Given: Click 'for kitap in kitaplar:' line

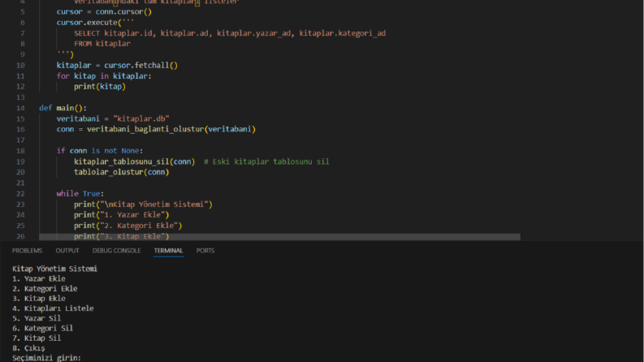Looking at the screenshot, I should (x=104, y=76).
